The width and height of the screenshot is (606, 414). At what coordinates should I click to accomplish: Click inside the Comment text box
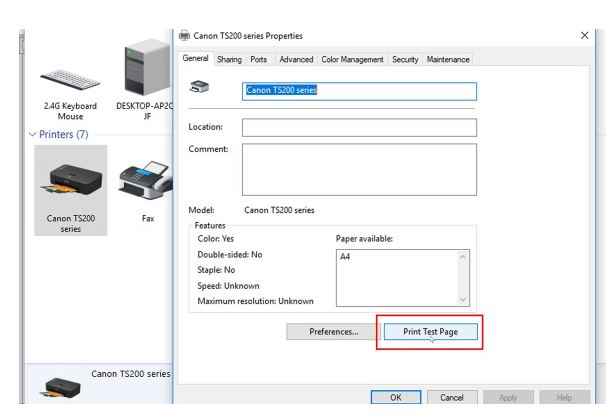click(359, 170)
